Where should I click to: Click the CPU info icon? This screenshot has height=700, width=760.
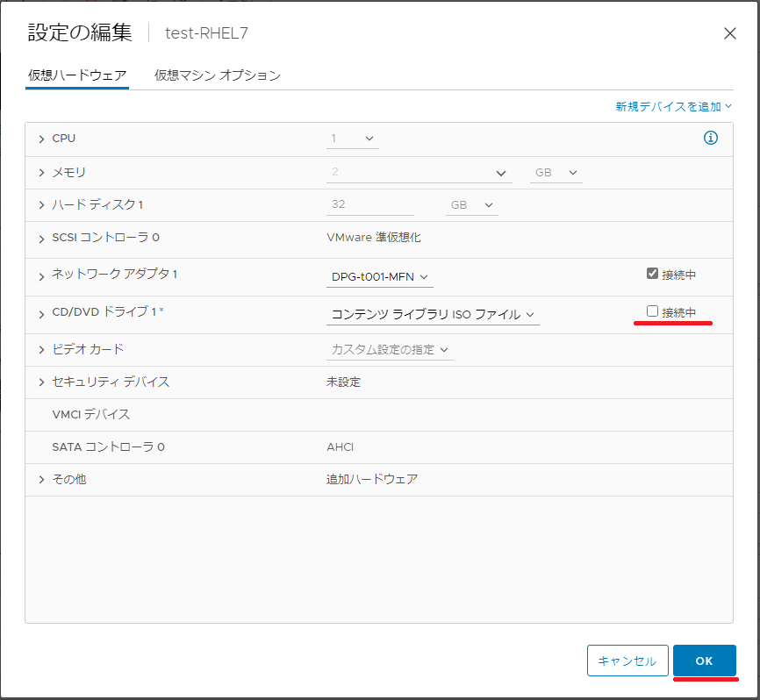pyautogui.click(x=710, y=138)
